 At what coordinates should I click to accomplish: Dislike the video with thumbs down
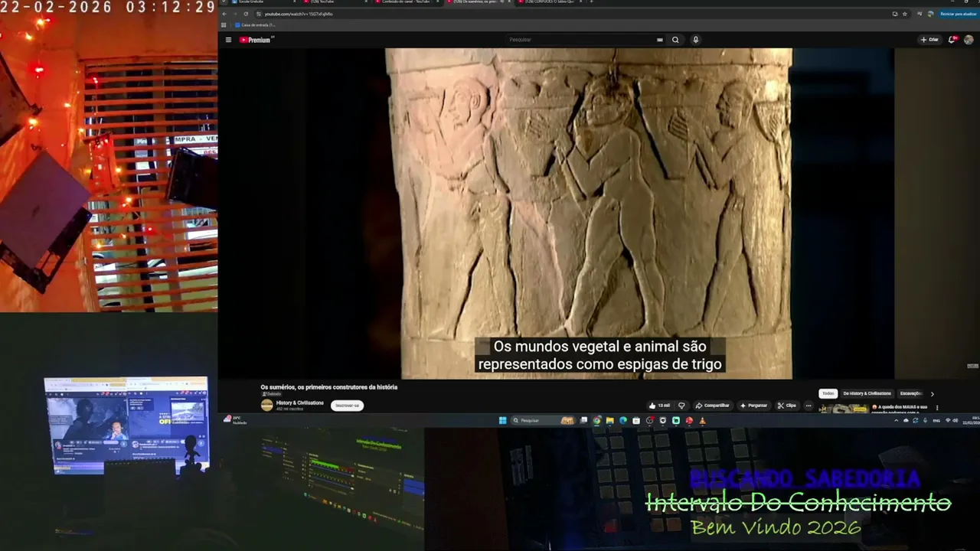coord(681,406)
